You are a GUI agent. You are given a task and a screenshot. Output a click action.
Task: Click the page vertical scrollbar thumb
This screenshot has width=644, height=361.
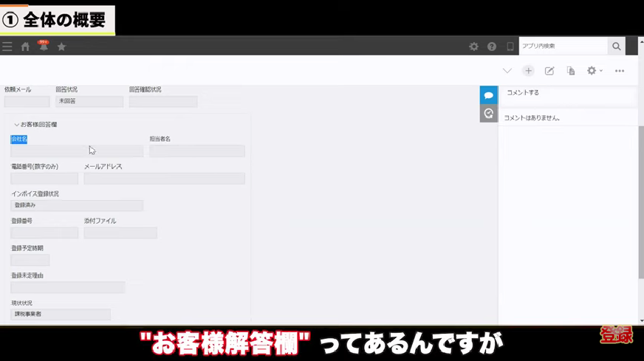[641, 202]
